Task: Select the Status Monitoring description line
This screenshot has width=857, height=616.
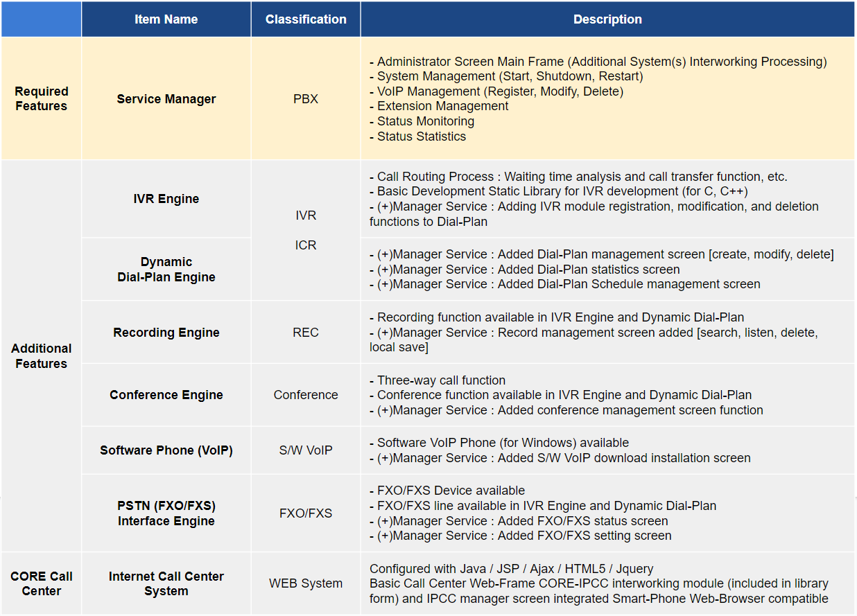Action: 425,121
